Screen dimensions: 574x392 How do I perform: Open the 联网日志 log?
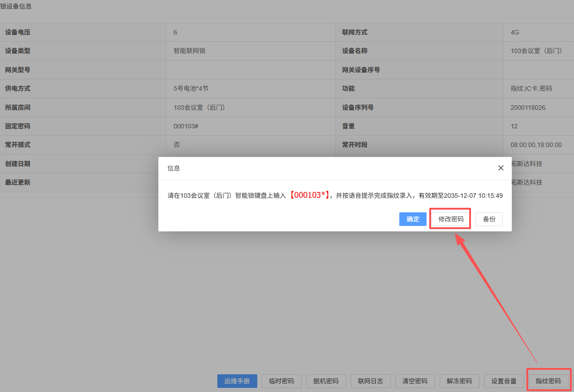[x=370, y=381]
